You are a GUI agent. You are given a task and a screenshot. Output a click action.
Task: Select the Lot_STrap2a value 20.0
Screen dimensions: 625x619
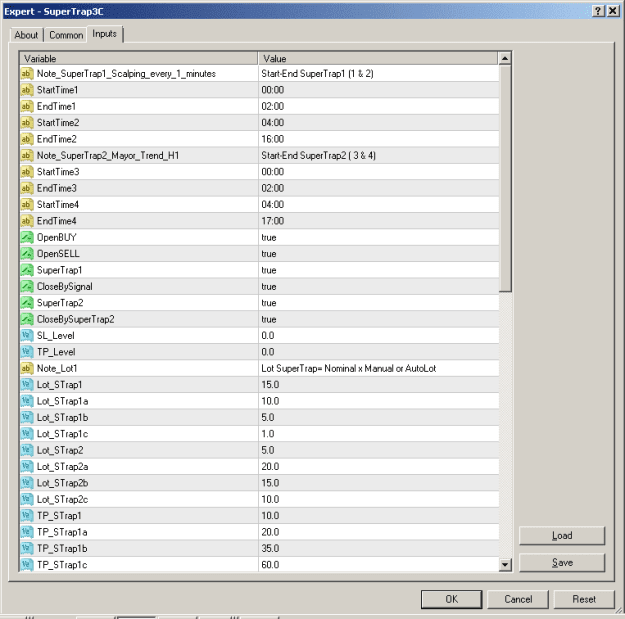tap(270, 466)
